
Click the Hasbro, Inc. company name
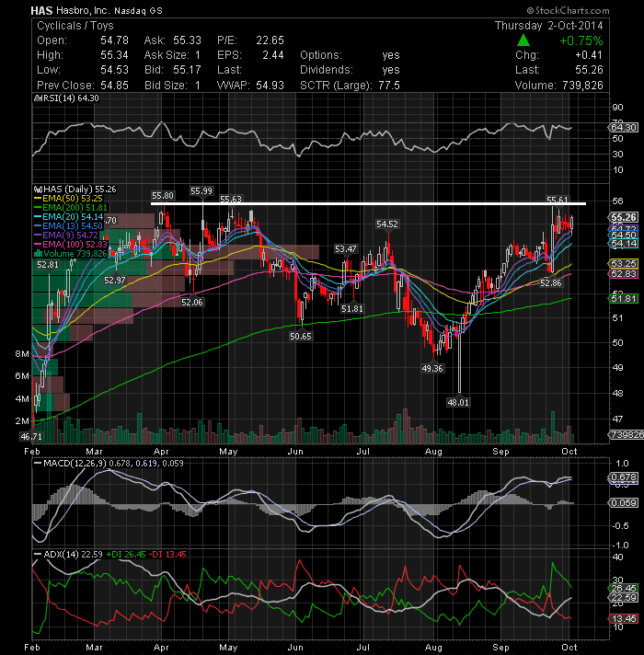[82, 11]
